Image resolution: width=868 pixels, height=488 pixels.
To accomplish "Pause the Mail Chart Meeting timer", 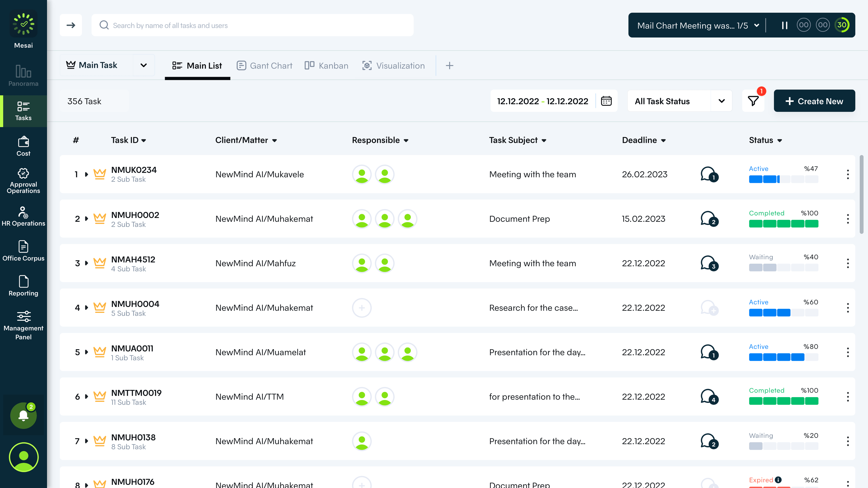I will (x=784, y=25).
